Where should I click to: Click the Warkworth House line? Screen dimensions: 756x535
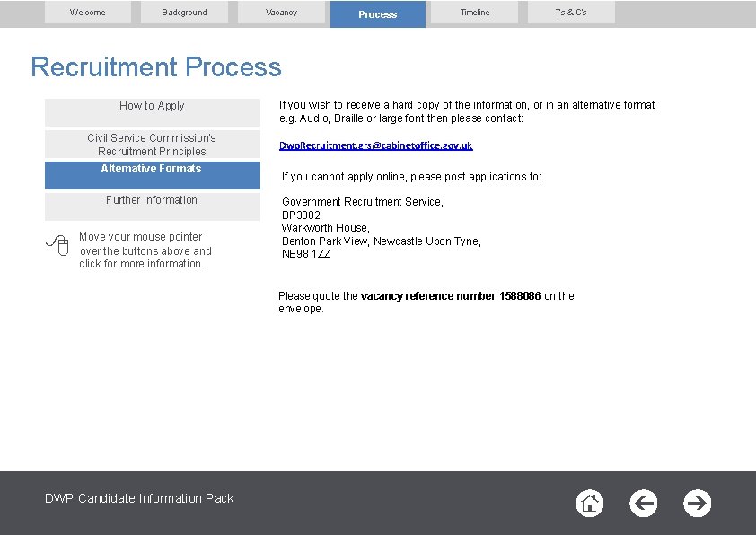click(x=325, y=227)
